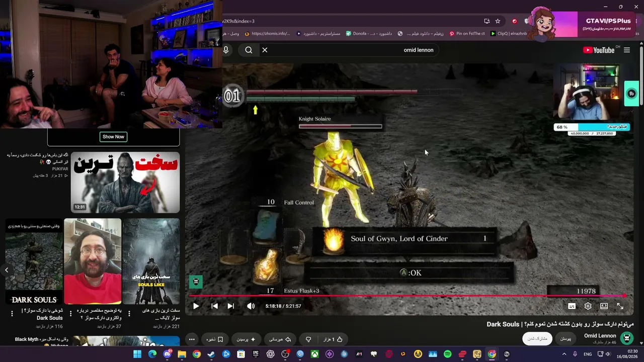Skip to the next video

[230, 306]
